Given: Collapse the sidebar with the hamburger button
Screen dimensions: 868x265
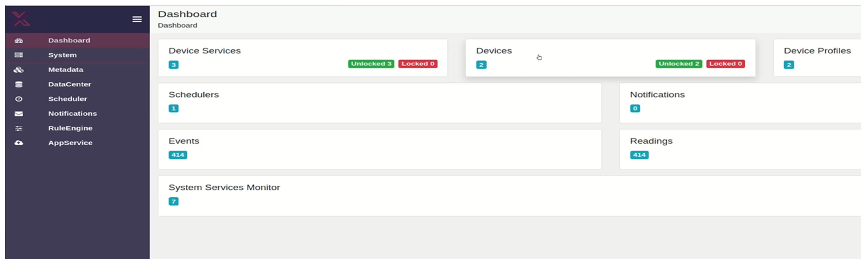Looking at the screenshot, I should (x=137, y=19).
